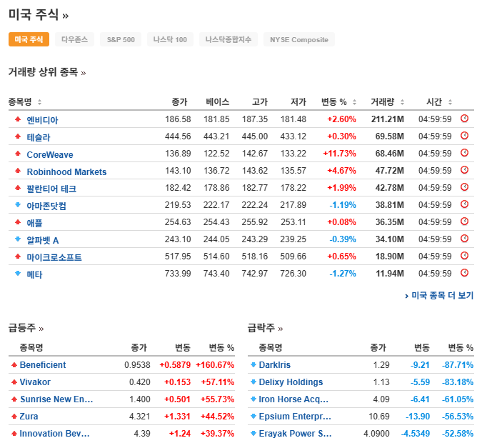
Task: Click the clock icon in 마이크로소프트 row
Action: coord(464,256)
